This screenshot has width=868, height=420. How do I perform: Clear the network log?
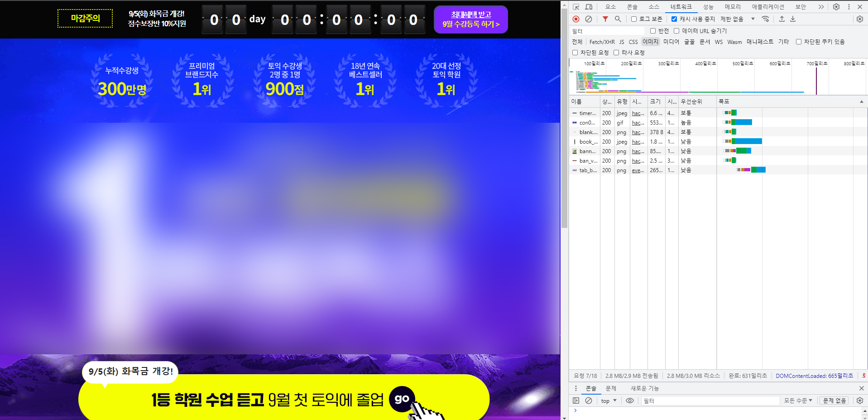tap(589, 19)
